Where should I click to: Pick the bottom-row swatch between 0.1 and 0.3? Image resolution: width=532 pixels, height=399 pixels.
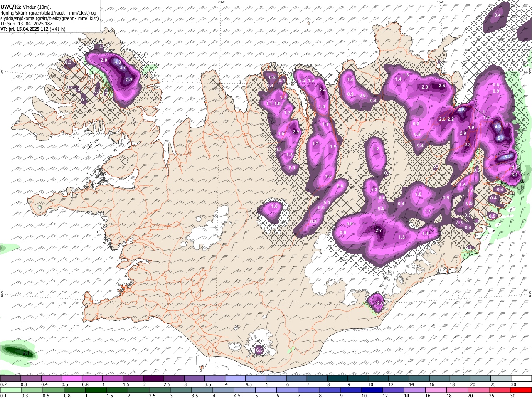[x=10, y=390]
